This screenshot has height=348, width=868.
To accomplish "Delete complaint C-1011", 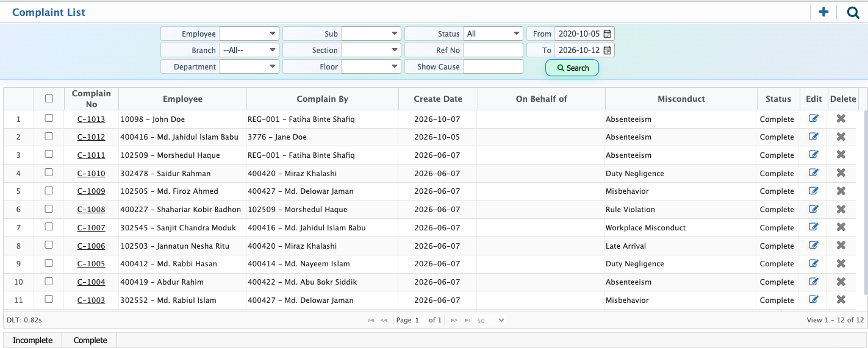I will click(841, 155).
